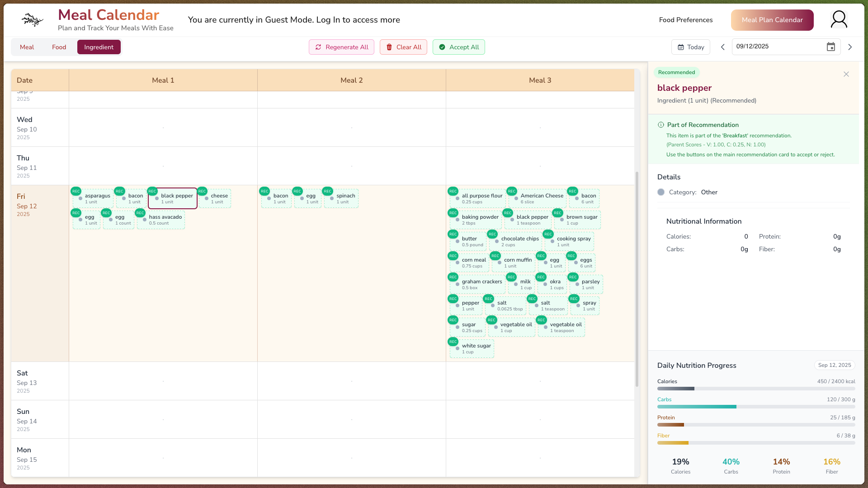
Task: Click Accept All button
Action: pyautogui.click(x=458, y=47)
